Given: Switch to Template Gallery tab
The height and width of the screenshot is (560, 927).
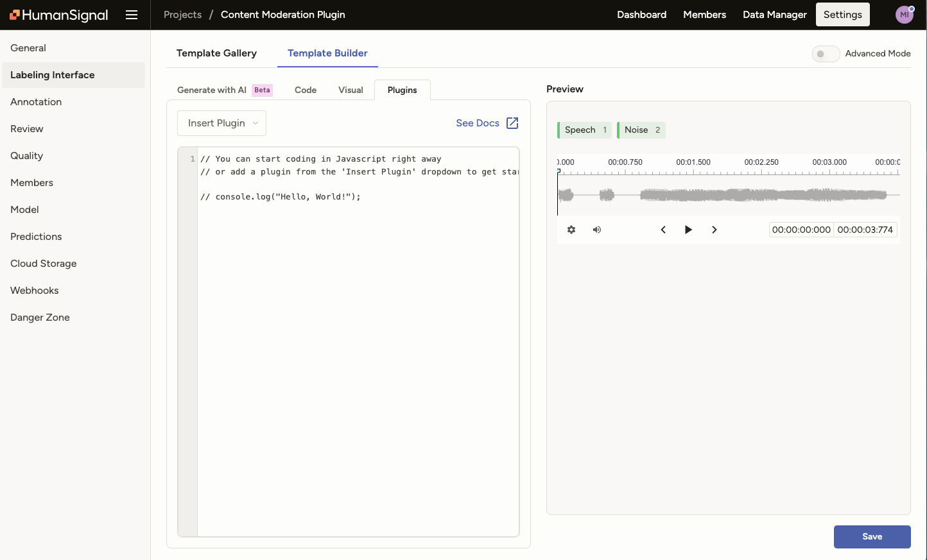Looking at the screenshot, I should [x=216, y=53].
